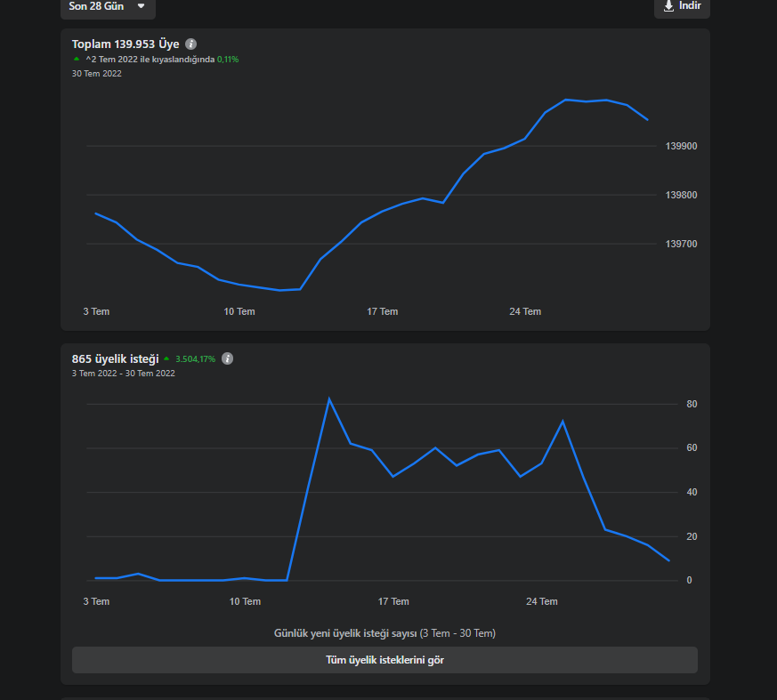Viewport: 777px width, 700px height.
Task: Click the info icon next to Toplam 139.953 Üye
Action: 190,44
